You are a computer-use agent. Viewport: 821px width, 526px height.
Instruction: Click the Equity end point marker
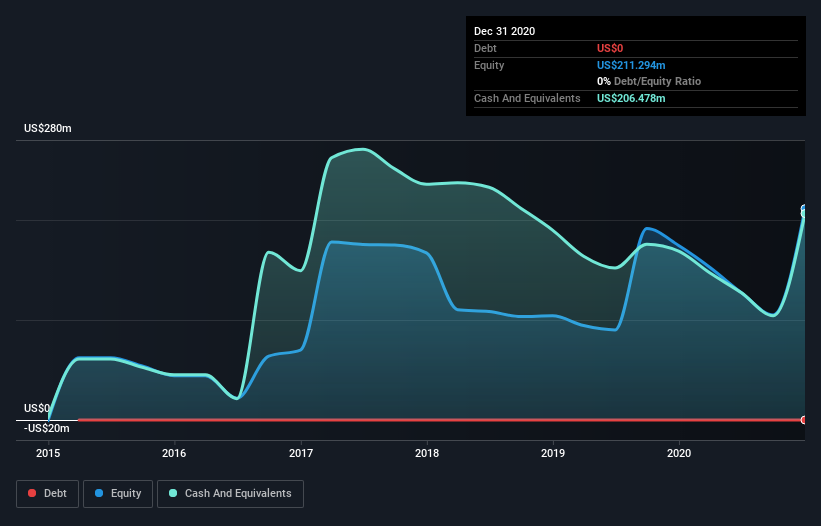803,209
